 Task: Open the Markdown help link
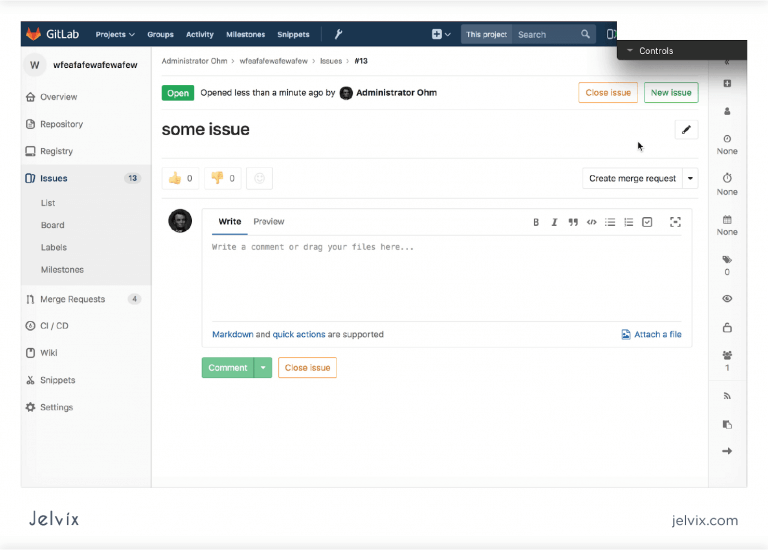point(233,335)
